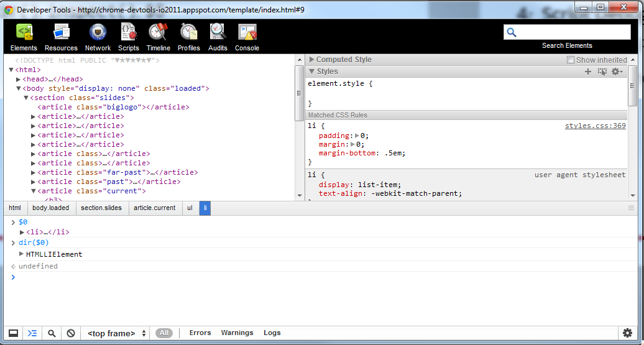Dock the DevTools window to main window
Screen dimensions: 644x345
click(x=14, y=333)
